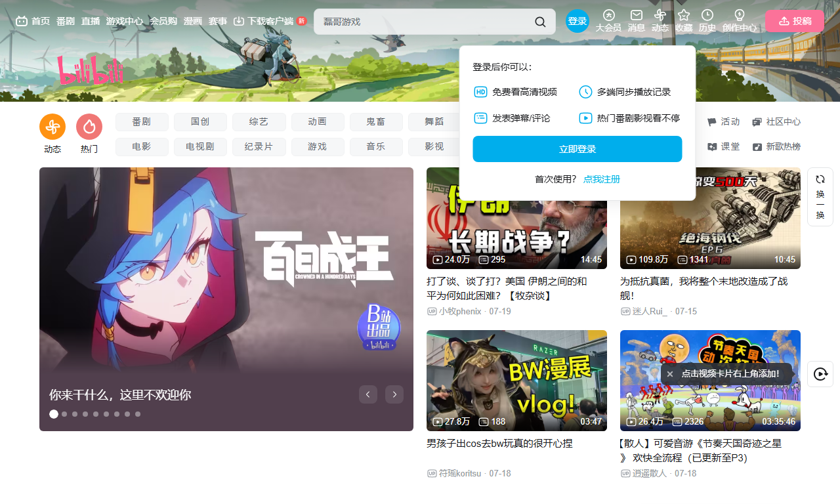840x504 pixels.
Task: Click 发表弹幕/评论 icon item
Action: tap(512, 118)
